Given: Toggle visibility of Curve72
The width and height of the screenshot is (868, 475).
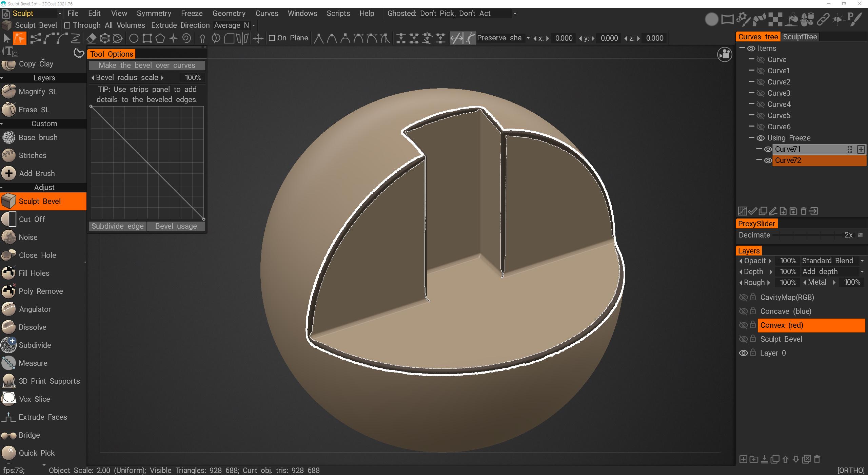Looking at the screenshot, I should [x=768, y=160].
